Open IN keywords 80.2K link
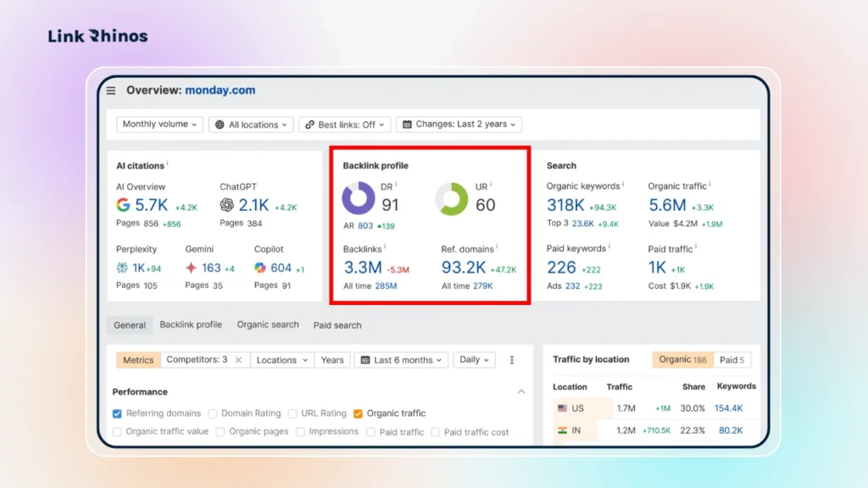The image size is (868, 488). (731, 430)
